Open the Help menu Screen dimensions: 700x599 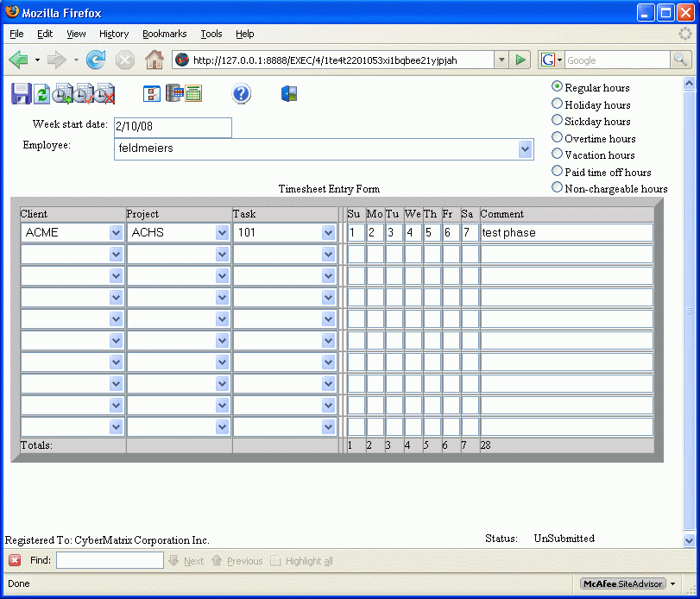(x=244, y=34)
